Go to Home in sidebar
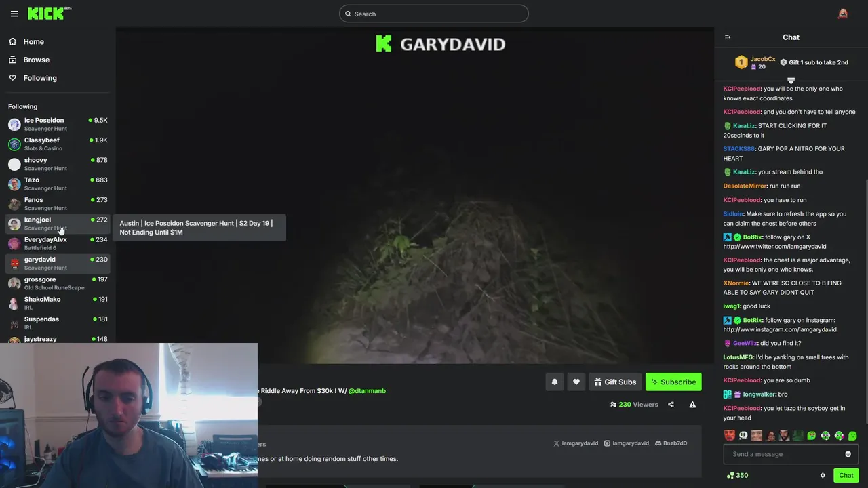The image size is (868, 488). point(58,42)
